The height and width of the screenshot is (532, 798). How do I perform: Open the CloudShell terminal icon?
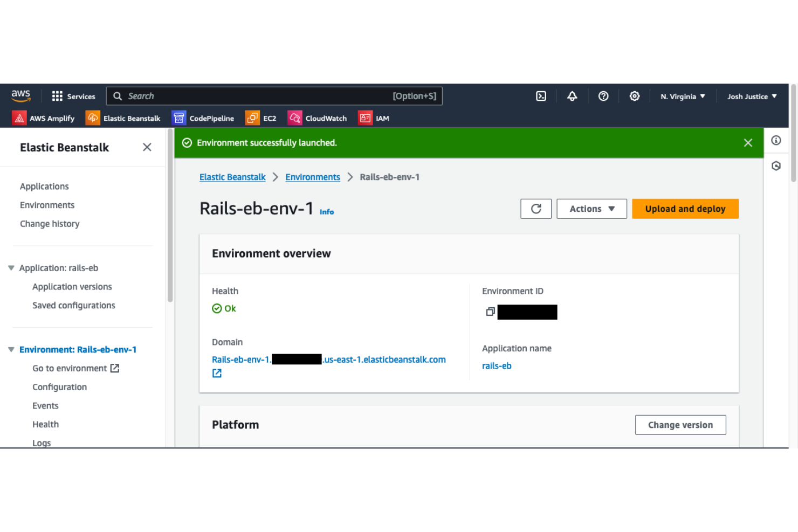pyautogui.click(x=541, y=96)
